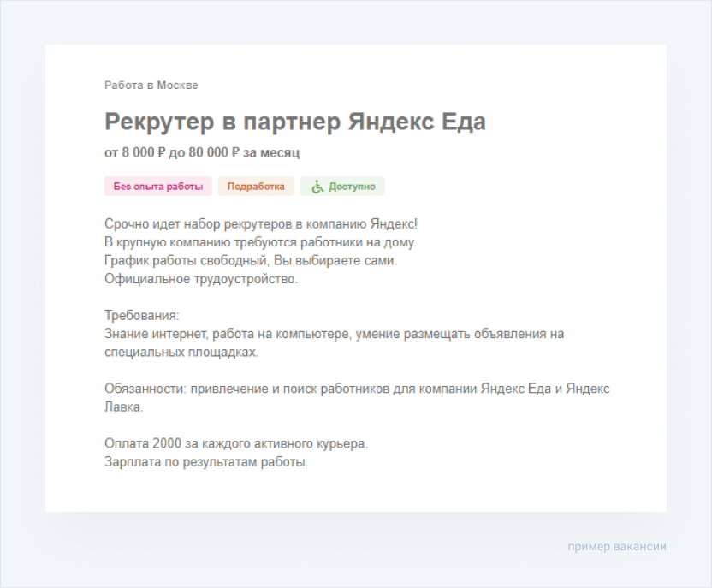This screenshot has width=712, height=588.
Task: Click the "пример вакансии" caption
Action: (x=616, y=546)
